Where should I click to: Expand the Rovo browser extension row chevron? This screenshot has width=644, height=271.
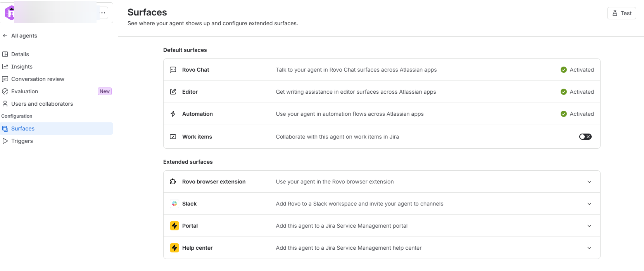589,182
